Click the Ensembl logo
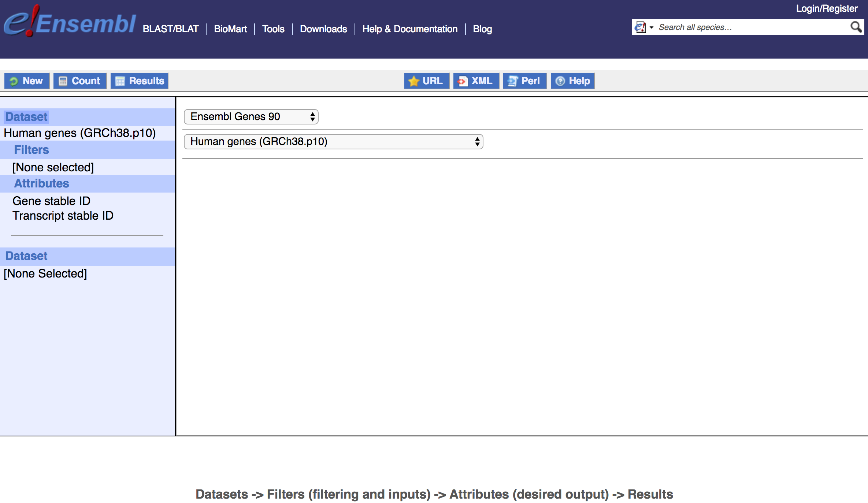 click(70, 21)
